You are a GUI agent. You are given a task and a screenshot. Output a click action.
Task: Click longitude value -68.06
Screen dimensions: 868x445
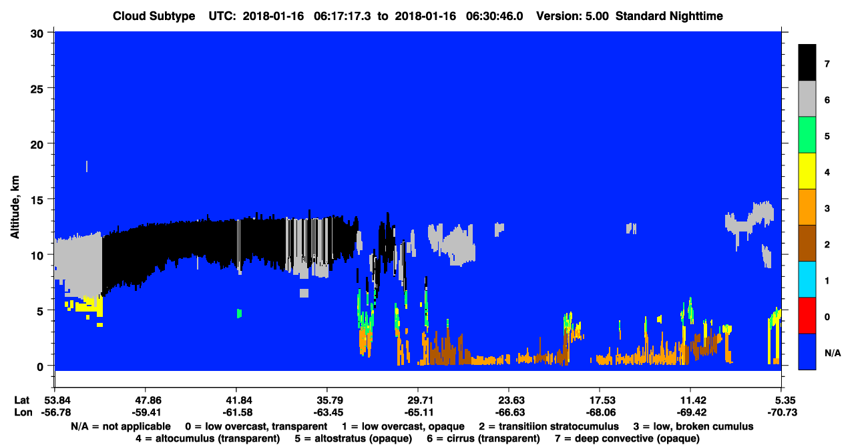600,412
